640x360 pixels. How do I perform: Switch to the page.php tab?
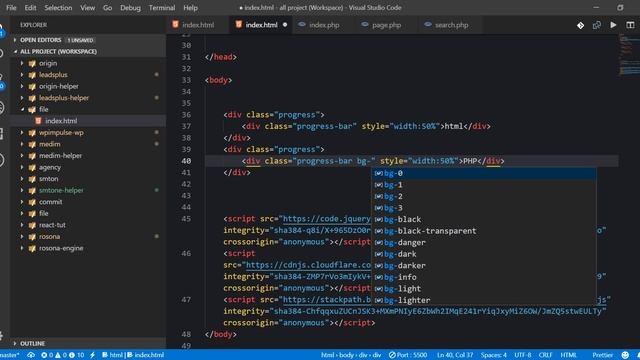pos(386,25)
